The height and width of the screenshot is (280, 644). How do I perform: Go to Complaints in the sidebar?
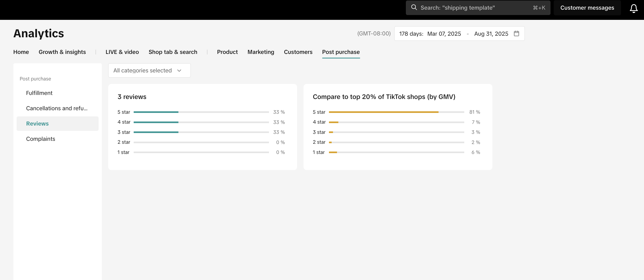(x=40, y=139)
